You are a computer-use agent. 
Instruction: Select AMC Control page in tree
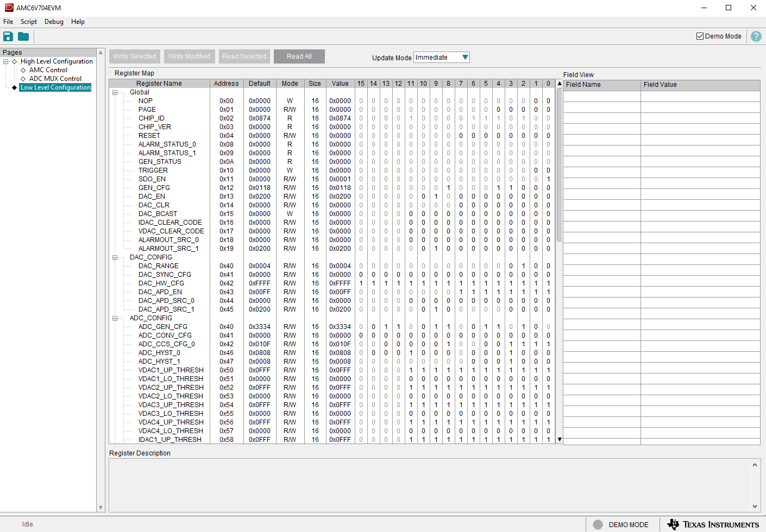[x=48, y=70]
